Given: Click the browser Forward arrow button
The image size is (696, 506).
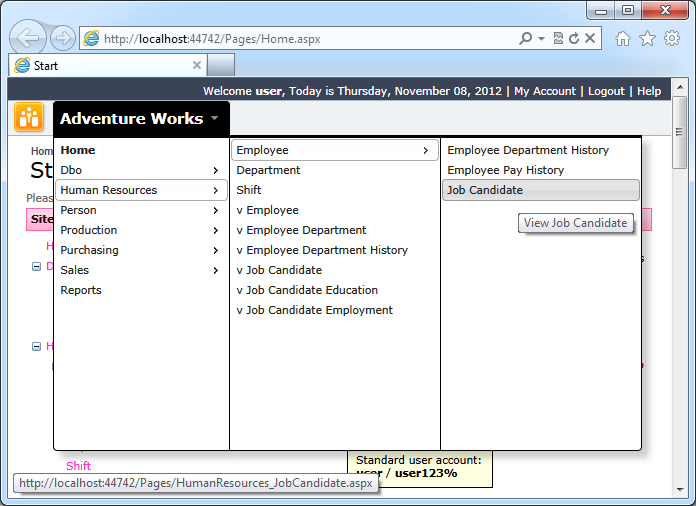Looking at the screenshot, I should (x=63, y=38).
